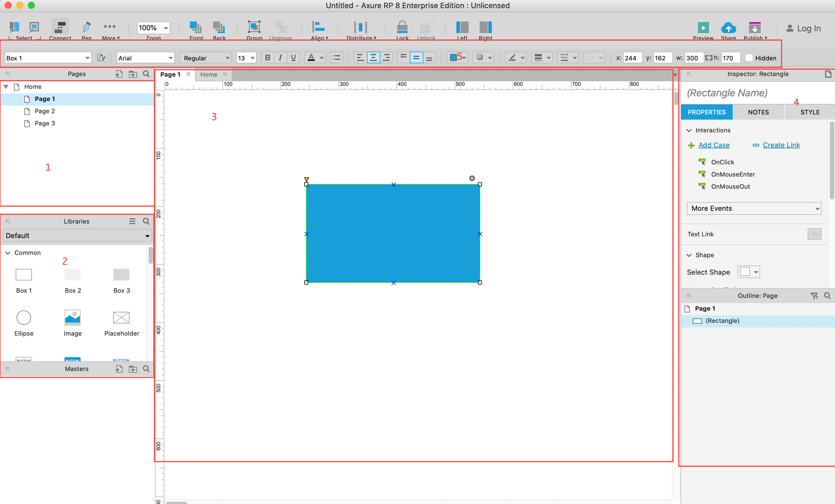This screenshot has width=835, height=504.
Task: Toggle italic text formatting
Action: coord(280,58)
